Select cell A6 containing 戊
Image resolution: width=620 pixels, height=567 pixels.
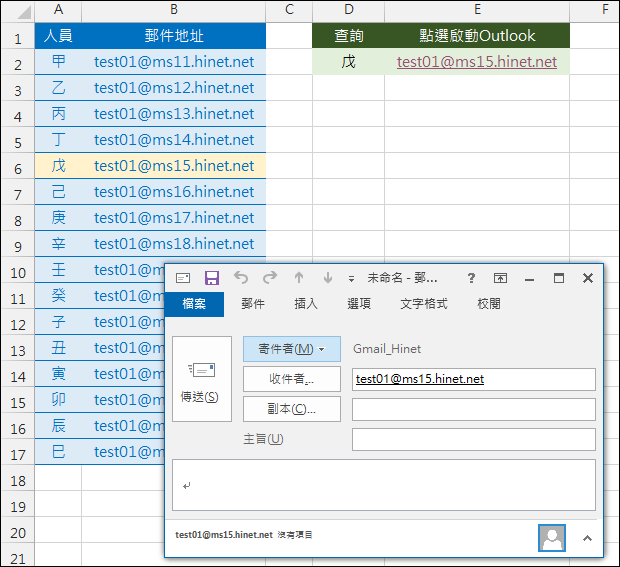58,166
